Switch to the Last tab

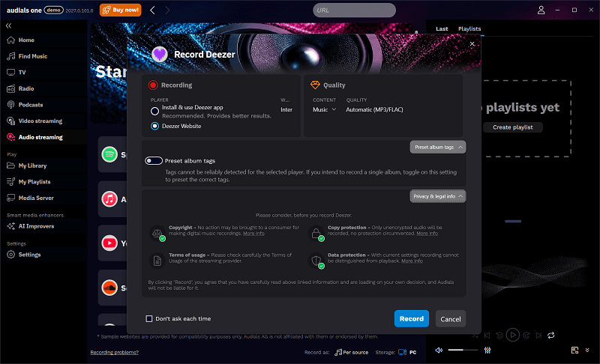pyautogui.click(x=442, y=28)
